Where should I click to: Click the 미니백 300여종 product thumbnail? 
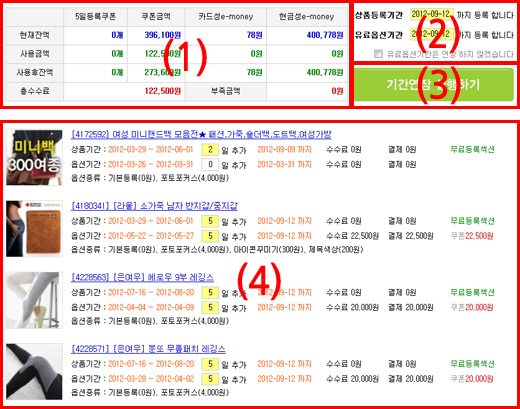34,157
